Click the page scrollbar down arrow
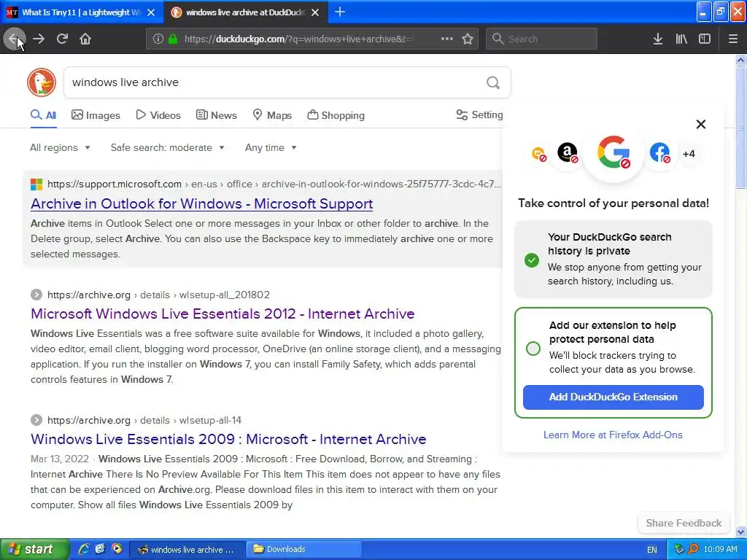747x560 pixels. tap(740, 532)
